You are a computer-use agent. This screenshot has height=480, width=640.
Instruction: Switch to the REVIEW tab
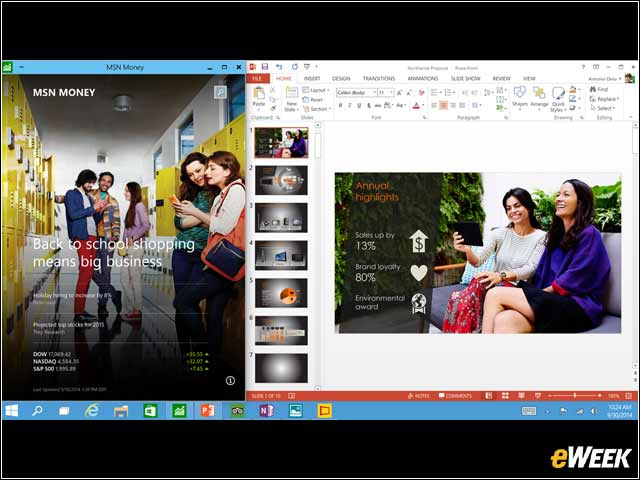(x=502, y=78)
